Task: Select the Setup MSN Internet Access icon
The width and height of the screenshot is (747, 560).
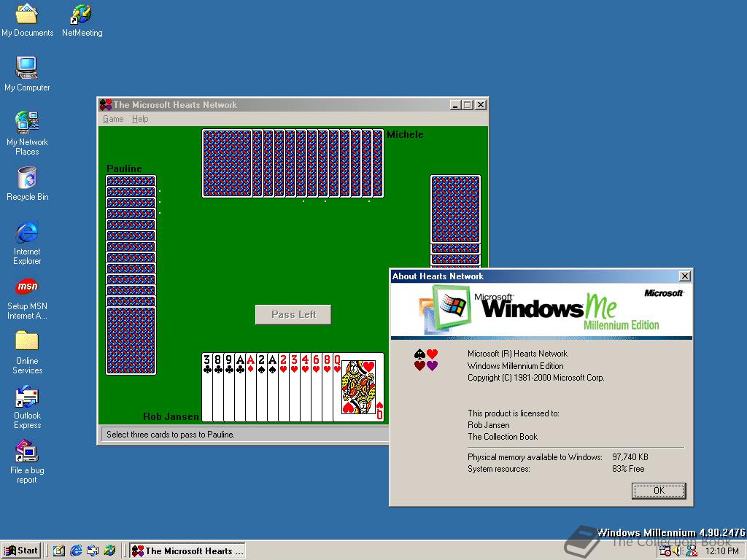Action: 27,297
